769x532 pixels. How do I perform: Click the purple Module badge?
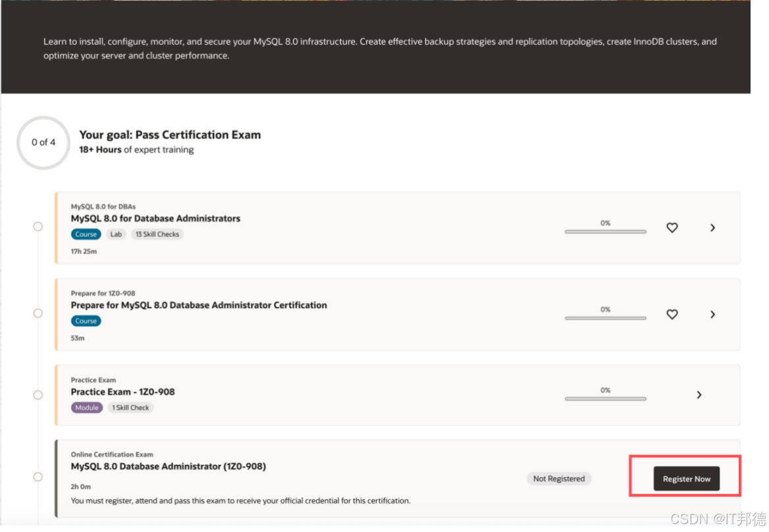coord(86,408)
